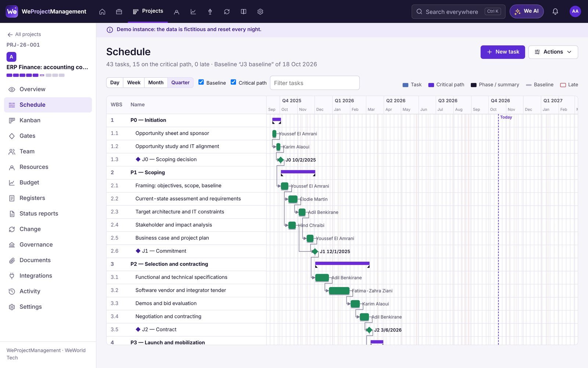Open Status reports in sidebar
Image resolution: width=588 pixels, height=368 pixels.
pyautogui.click(x=48, y=213)
